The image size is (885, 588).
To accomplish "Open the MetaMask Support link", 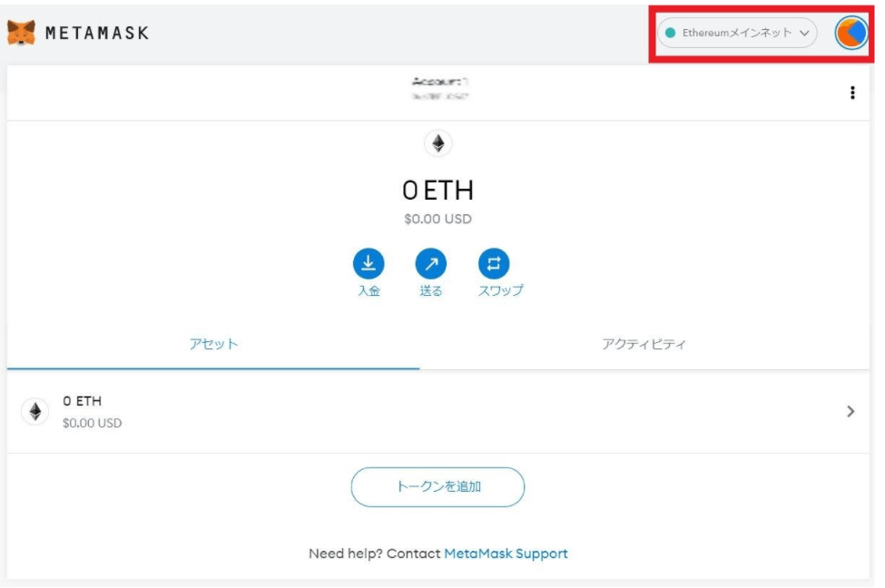I will tap(506, 554).
